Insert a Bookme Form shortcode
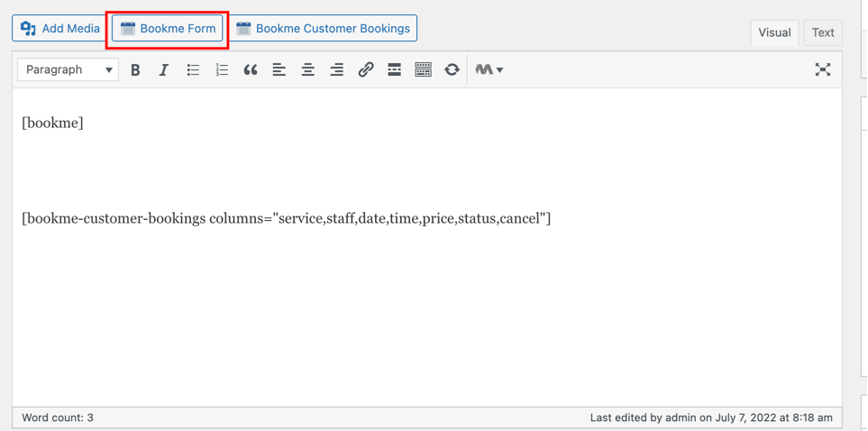The width and height of the screenshot is (868, 431). (168, 29)
